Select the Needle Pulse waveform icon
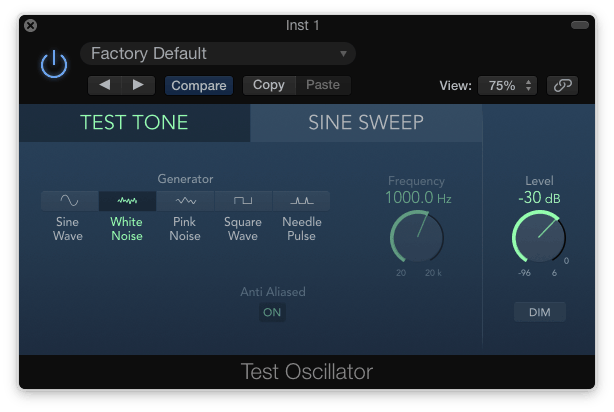Image resolution: width=614 pixels, height=412 pixels. (301, 201)
